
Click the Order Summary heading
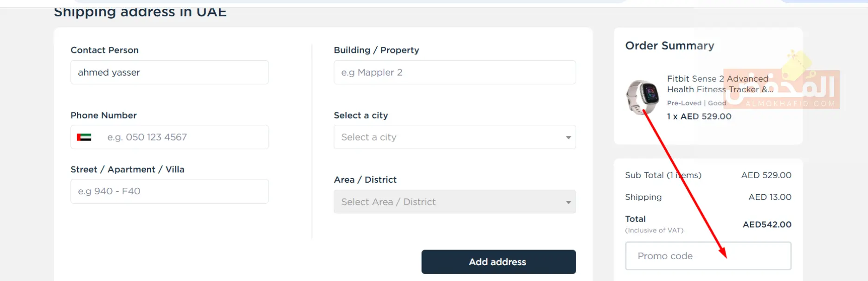[669, 46]
